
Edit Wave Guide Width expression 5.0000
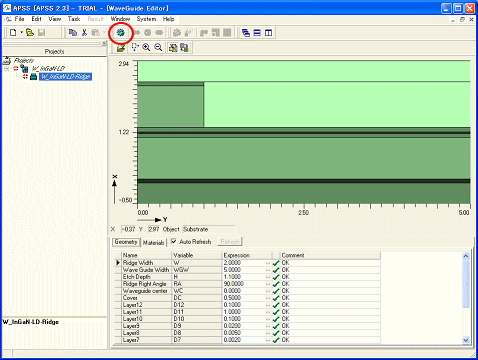(x=244, y=270)
